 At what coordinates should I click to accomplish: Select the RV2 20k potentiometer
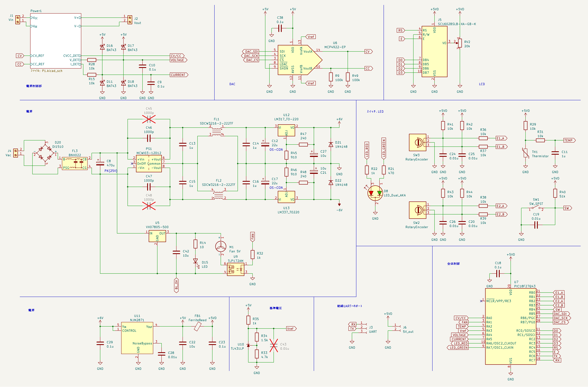pos(460,43)
